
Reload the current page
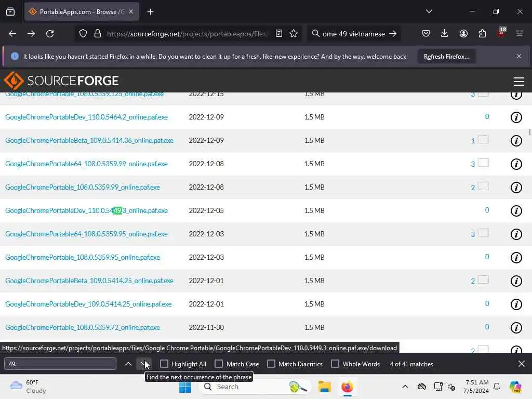click(50, 34)
